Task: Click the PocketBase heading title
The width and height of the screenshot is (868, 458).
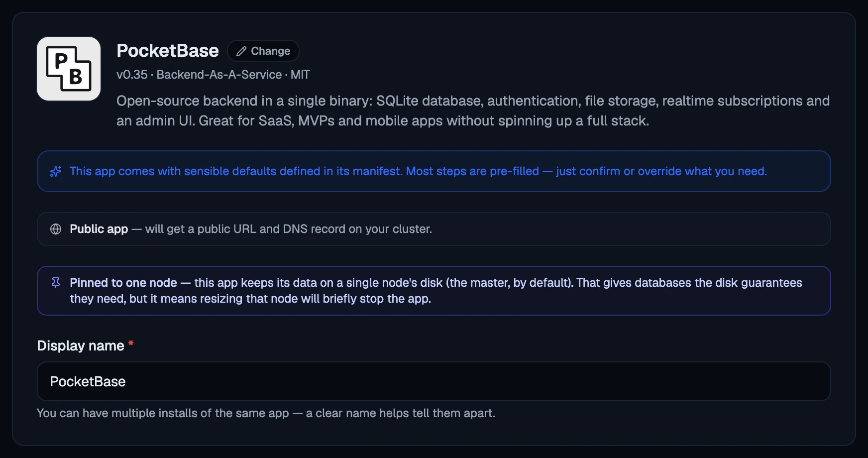Action: [168, 51]
